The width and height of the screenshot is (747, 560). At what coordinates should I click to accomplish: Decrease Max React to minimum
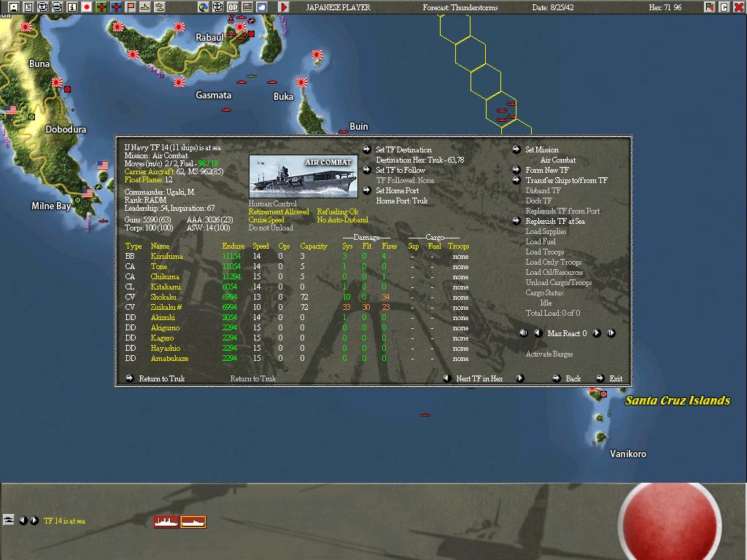coord(524,333)
